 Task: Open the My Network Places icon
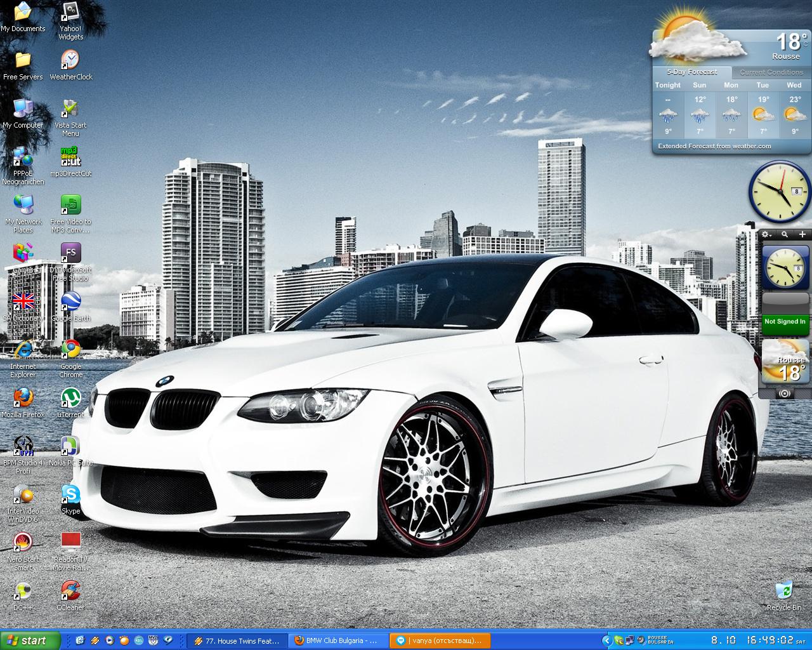(x=23, y=215)
